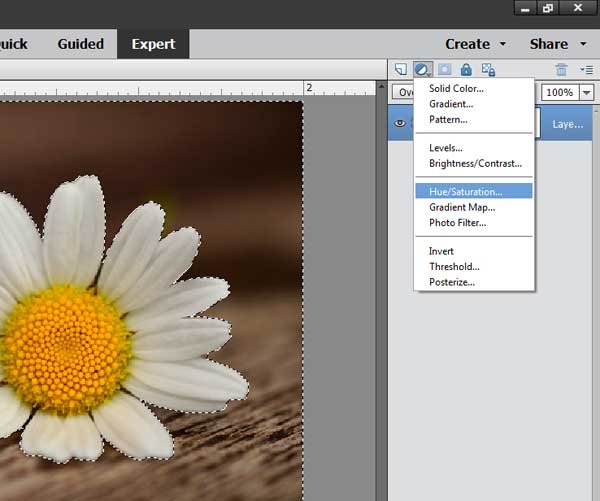
Task: Open the blend mode dropdown
Action: coord(403,92)
